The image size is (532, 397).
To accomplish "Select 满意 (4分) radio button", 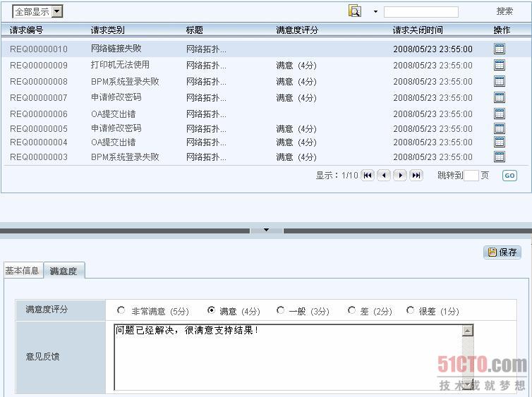I will coord(211,310).
